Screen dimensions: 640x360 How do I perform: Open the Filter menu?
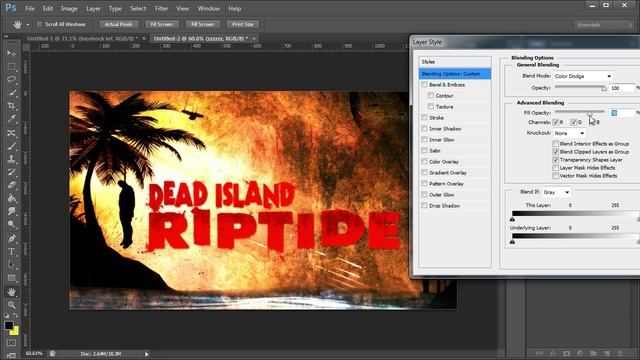coord(161,8)
